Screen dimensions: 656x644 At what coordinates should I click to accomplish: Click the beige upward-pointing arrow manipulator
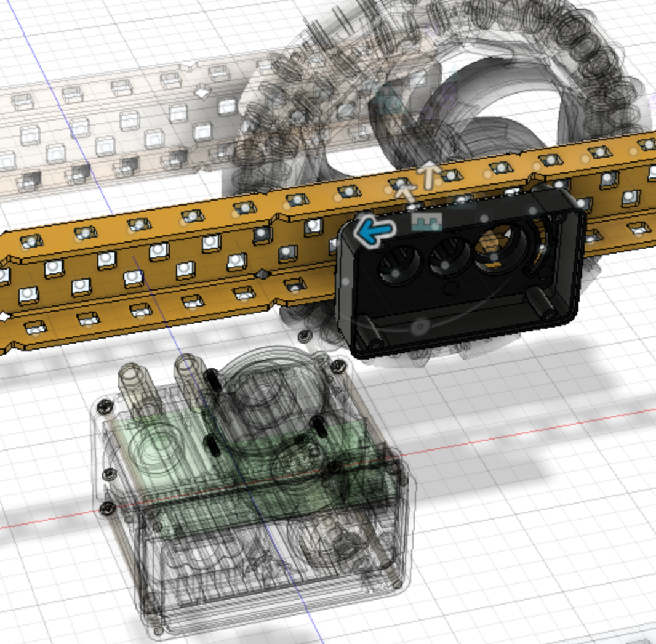point(430,175)
